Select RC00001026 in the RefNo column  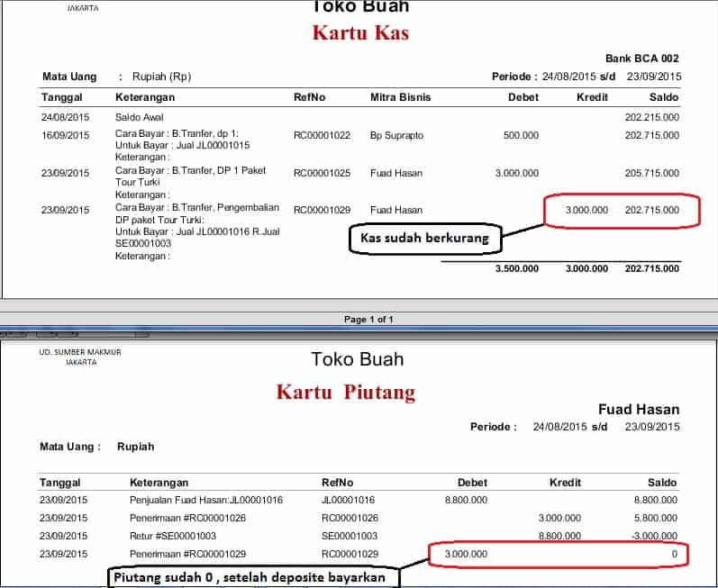point(350,518)
